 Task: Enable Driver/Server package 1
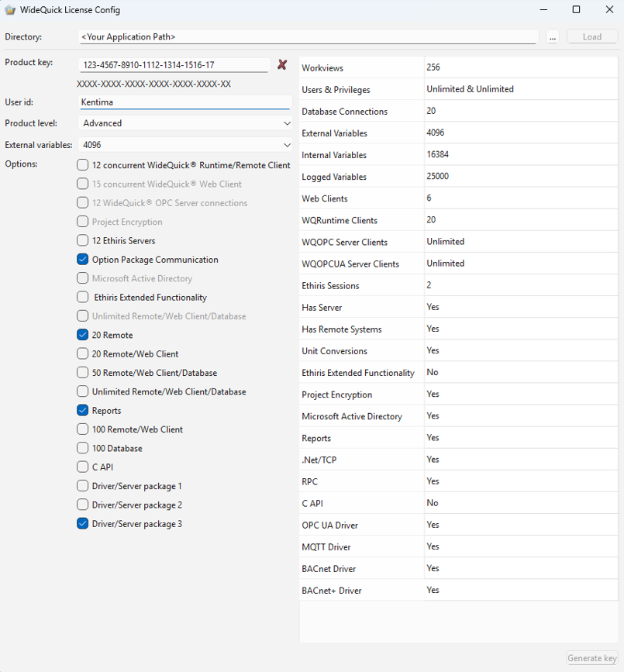(82, 486)
